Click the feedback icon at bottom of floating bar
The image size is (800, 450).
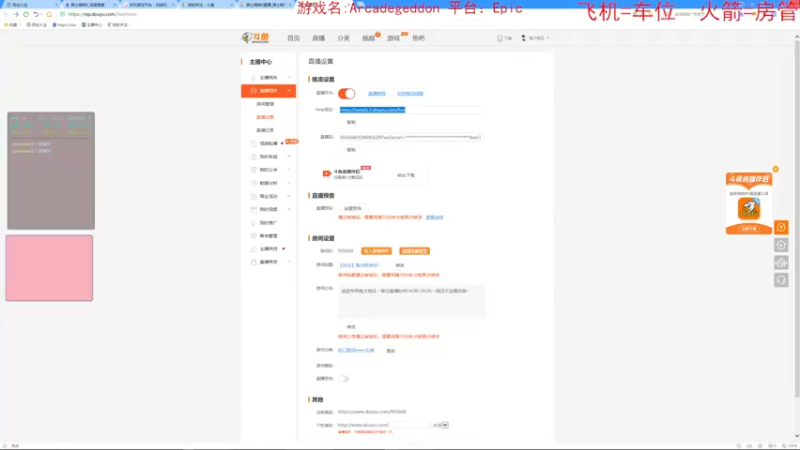781,280
